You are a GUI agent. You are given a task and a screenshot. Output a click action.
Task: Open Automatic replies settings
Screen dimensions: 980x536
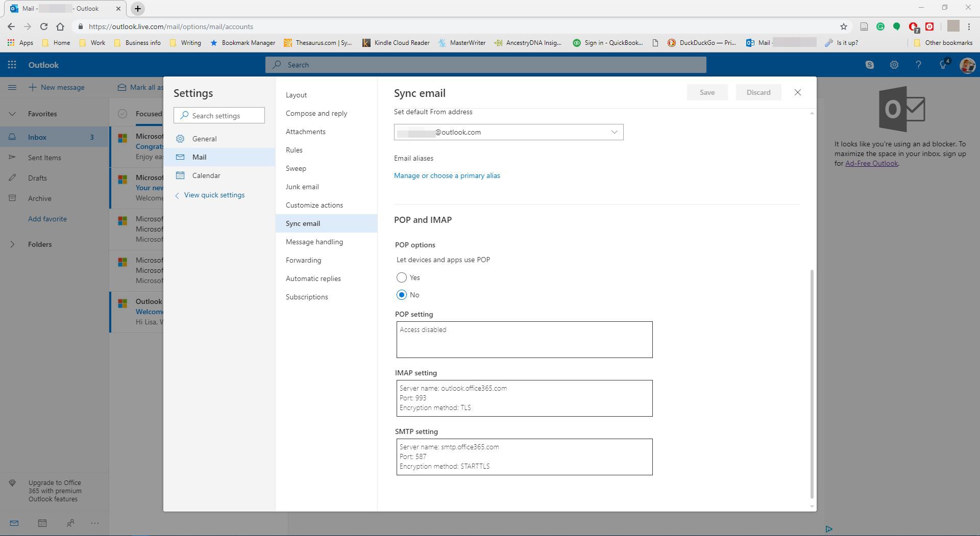(x=326, y=278)
